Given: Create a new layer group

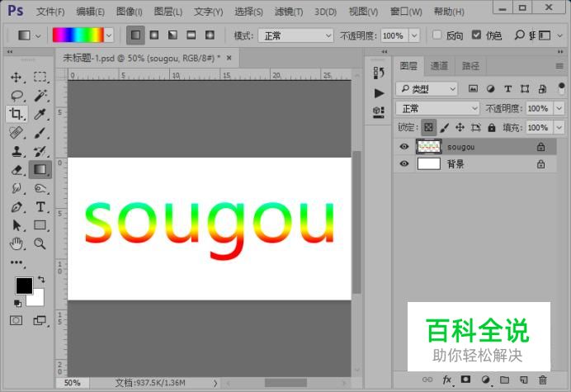Looking at the screenshot, I should 504,380.
